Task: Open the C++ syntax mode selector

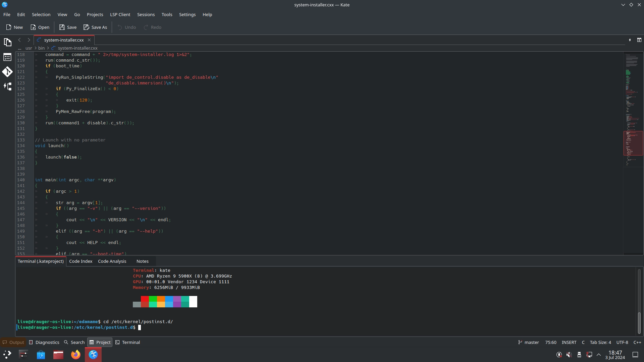Action: 637,342
